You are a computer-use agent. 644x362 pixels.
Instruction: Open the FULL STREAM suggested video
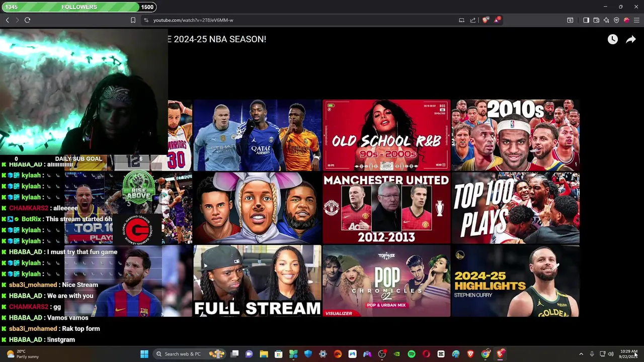pos(257,281)
